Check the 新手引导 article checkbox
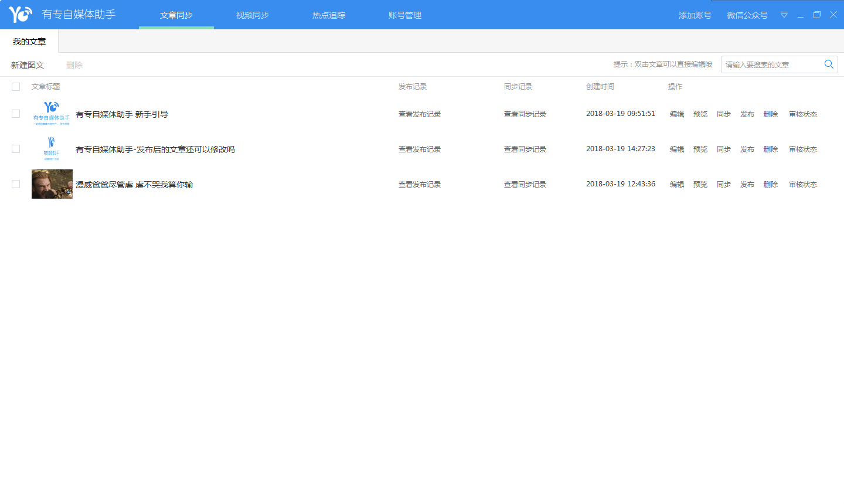 point(16,114)
